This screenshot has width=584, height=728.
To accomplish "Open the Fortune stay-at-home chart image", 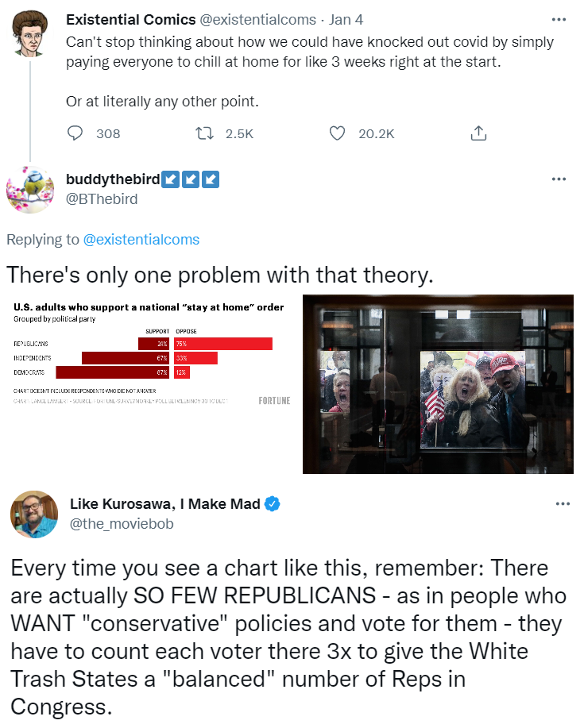I will 152,384.
